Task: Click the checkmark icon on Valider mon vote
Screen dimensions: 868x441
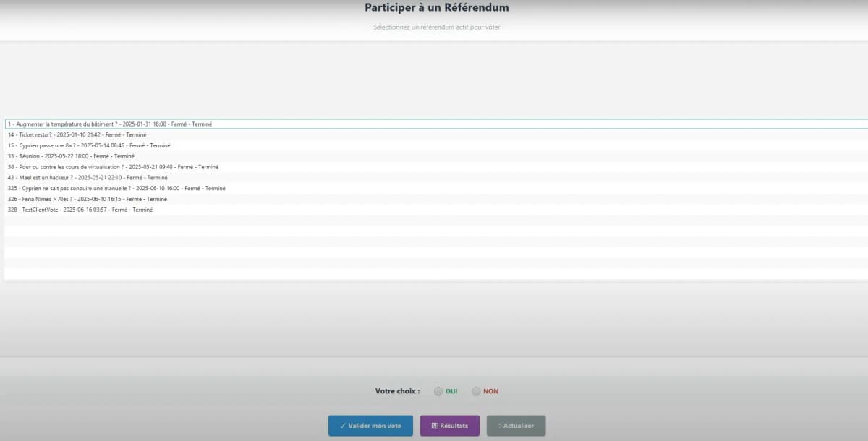Action: tap(344, 426)
